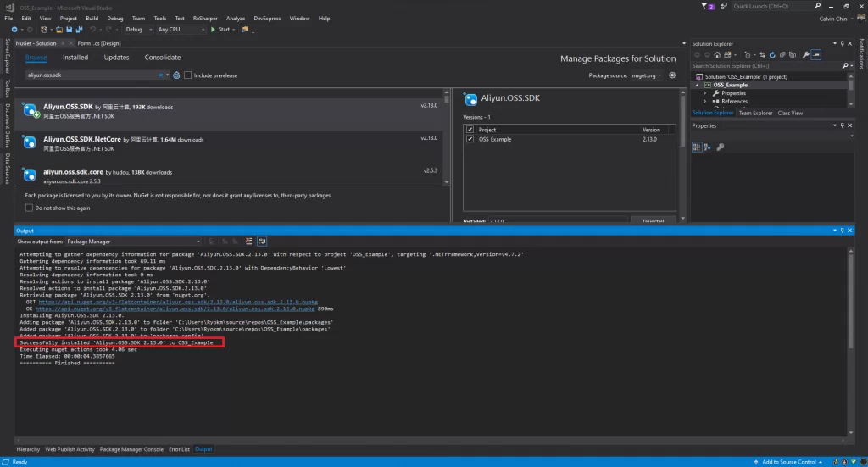Image resolution: width=868 pixels, height=467 pixels.
Task: Click the Open File folder icon
Action: point(59,30)
